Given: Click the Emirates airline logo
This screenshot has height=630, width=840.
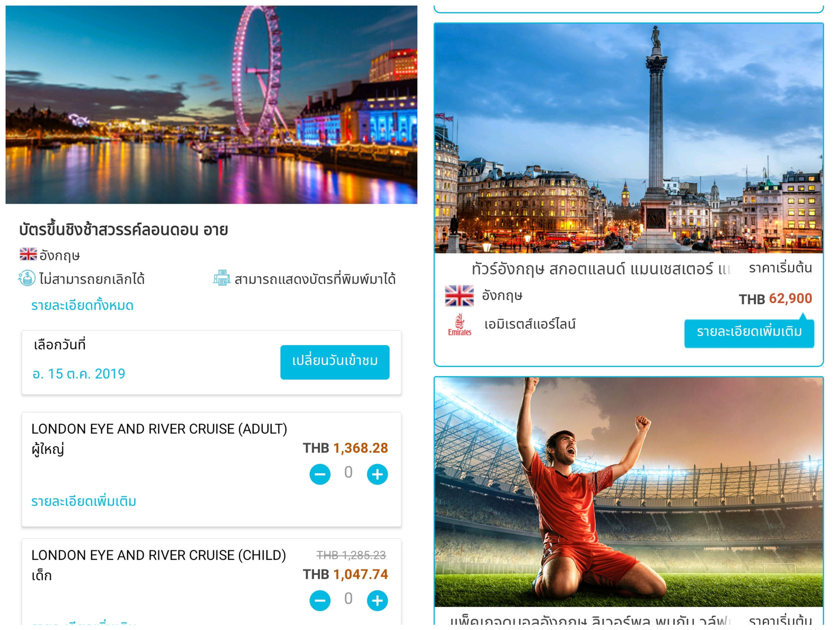Looking at the screenshot, I should pos(459,325).
